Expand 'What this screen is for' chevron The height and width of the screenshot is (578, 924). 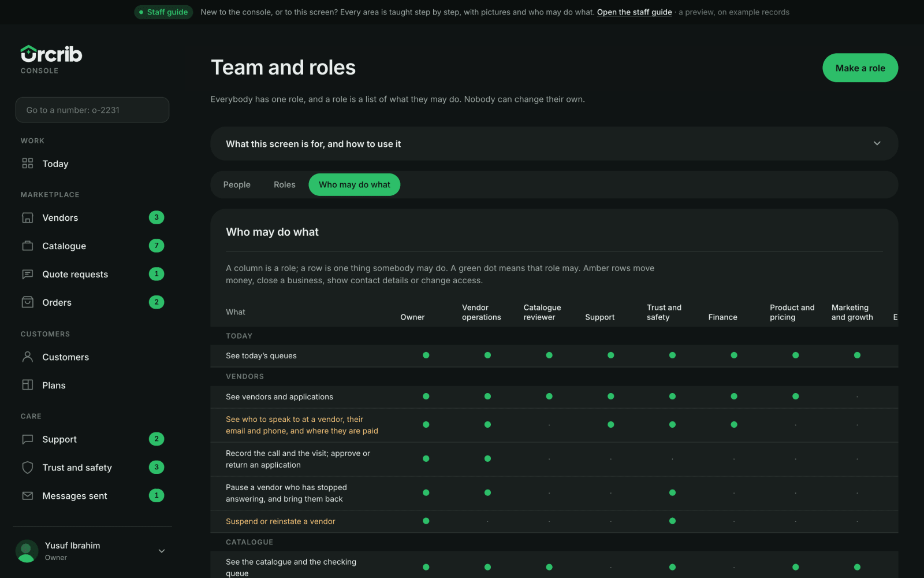(877, 143)
